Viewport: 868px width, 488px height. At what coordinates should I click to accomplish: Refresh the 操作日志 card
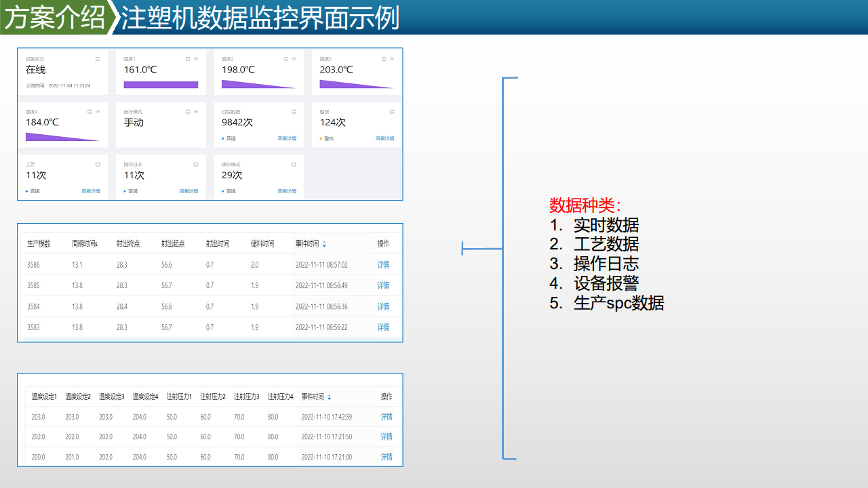pyautogui.click(x=196, y=164)
